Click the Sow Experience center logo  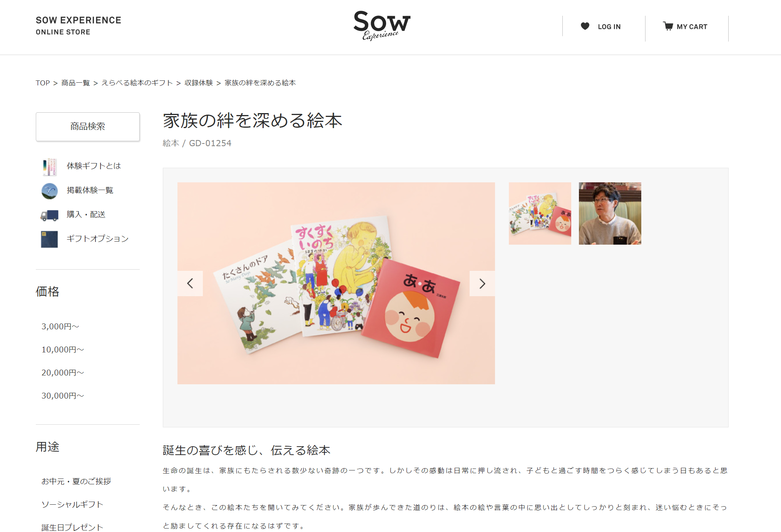[382, 25]
